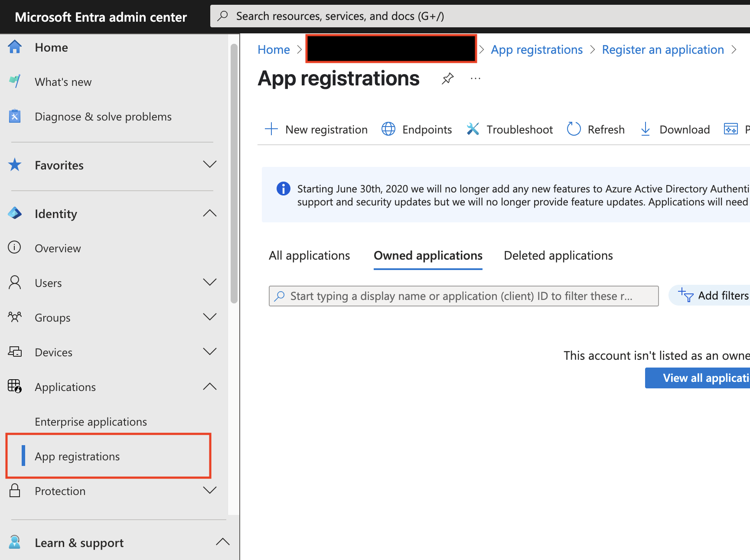Click the Favorites star icon
The width and height of the screenshot is (750, 560).
point(15,165)
